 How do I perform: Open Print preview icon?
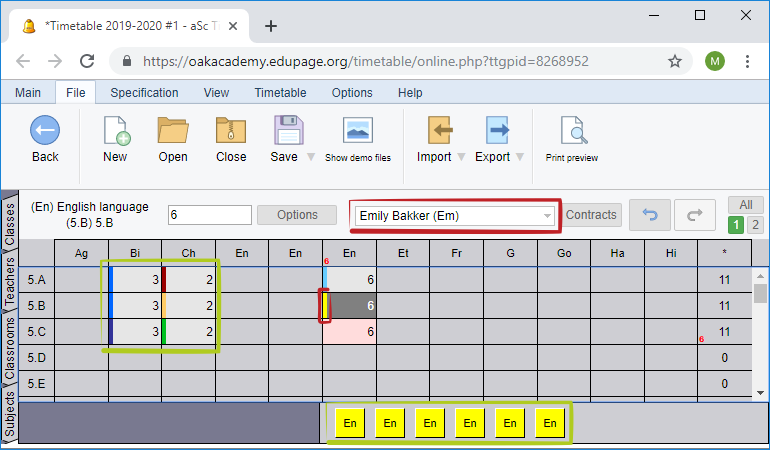click(572, 132)
